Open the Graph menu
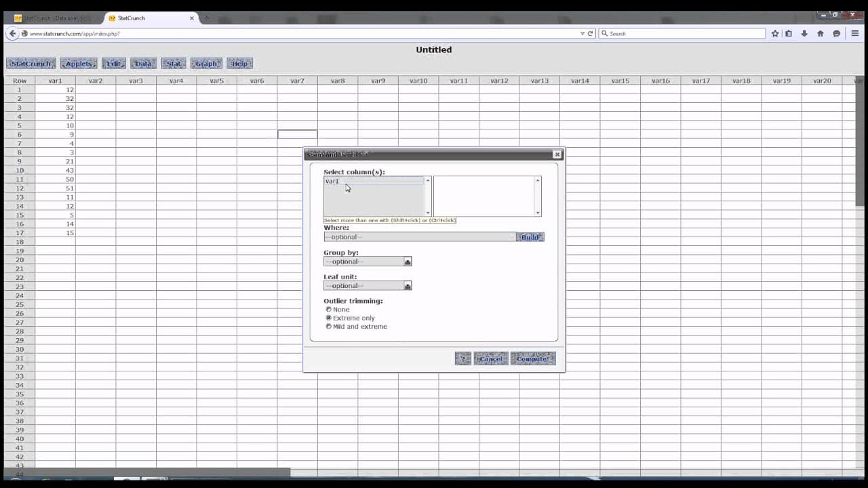The image size is (868, 488). point(206,64)
